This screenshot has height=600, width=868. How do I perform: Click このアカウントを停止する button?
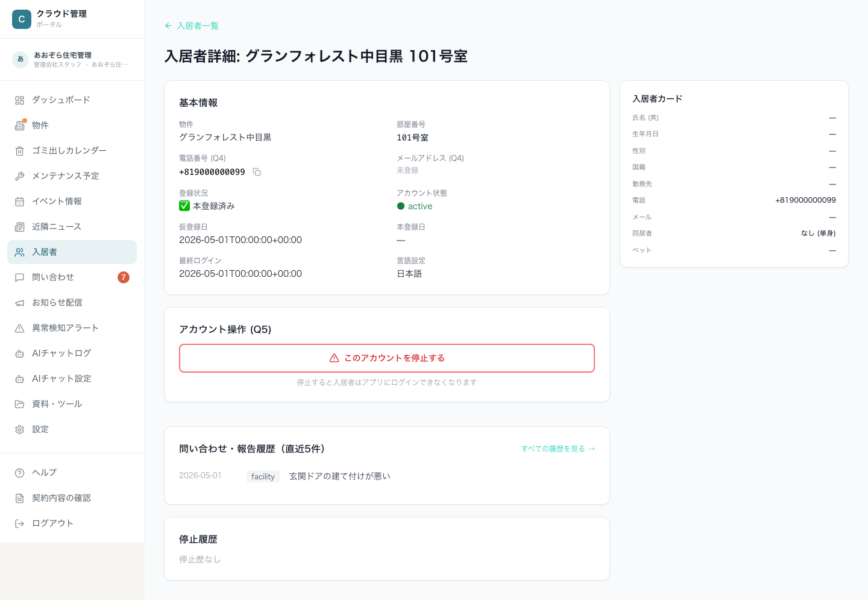(x=387, y=358)
